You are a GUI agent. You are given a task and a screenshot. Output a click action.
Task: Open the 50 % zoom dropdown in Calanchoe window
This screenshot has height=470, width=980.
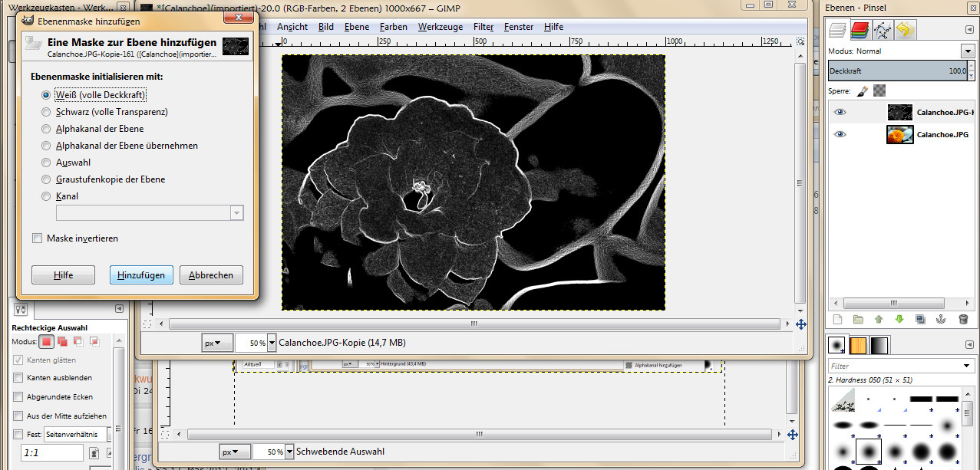pos(272,343)
